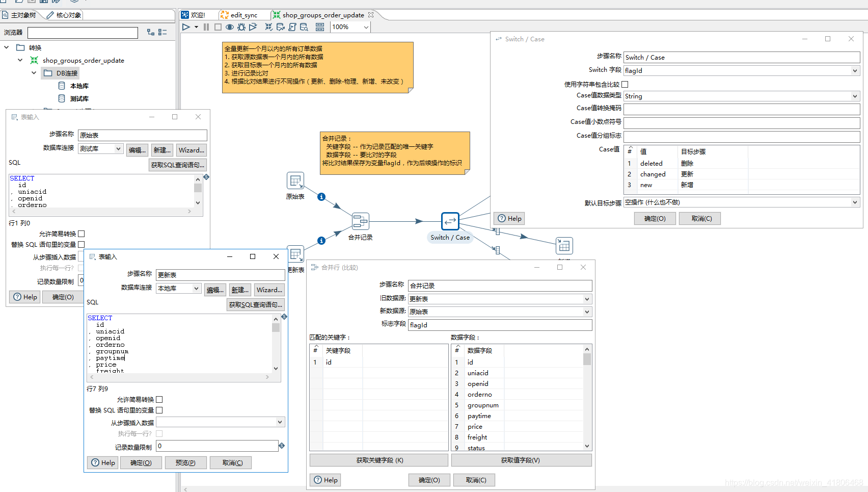Click the shop_groups_order_update transformation icon in tree

(34, 60)
